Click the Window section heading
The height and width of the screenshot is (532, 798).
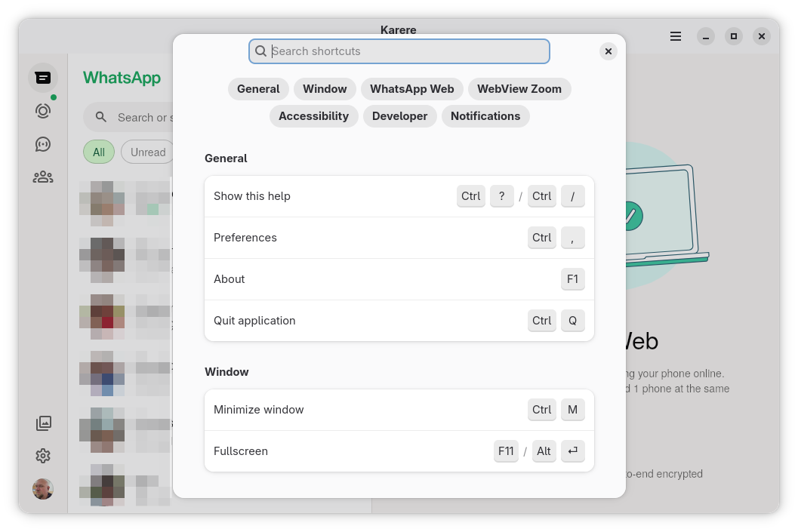pos(226,372)
